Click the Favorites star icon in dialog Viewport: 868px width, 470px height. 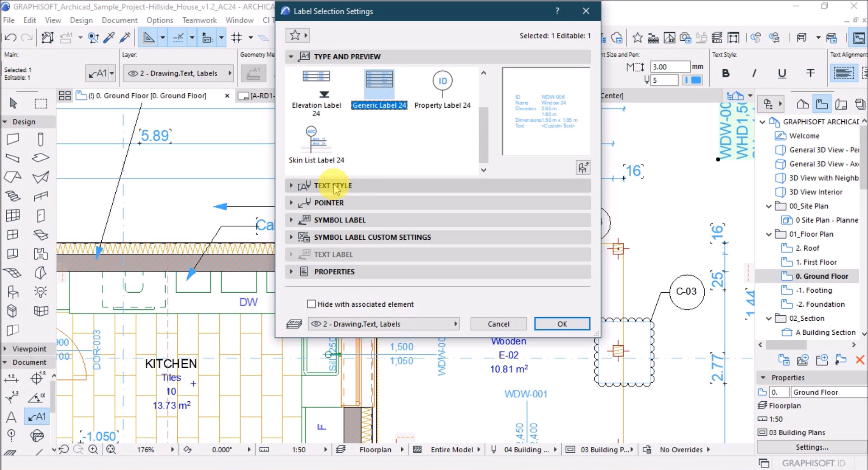pos(295,35)
